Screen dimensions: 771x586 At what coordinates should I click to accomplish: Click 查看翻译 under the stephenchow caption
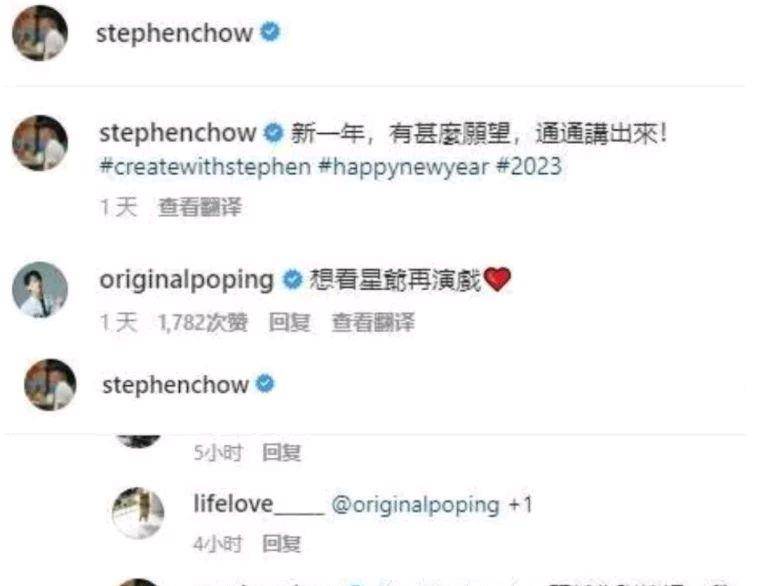pyautogui.click(x=200, y=207)
